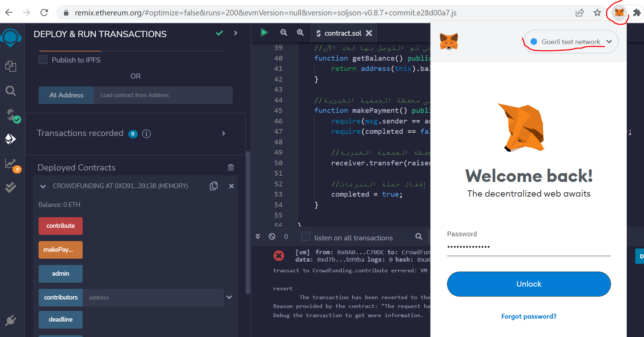Remove the CROWDFUNDING deployed contract
Screen dimensions: 644x337
(231, 186)
